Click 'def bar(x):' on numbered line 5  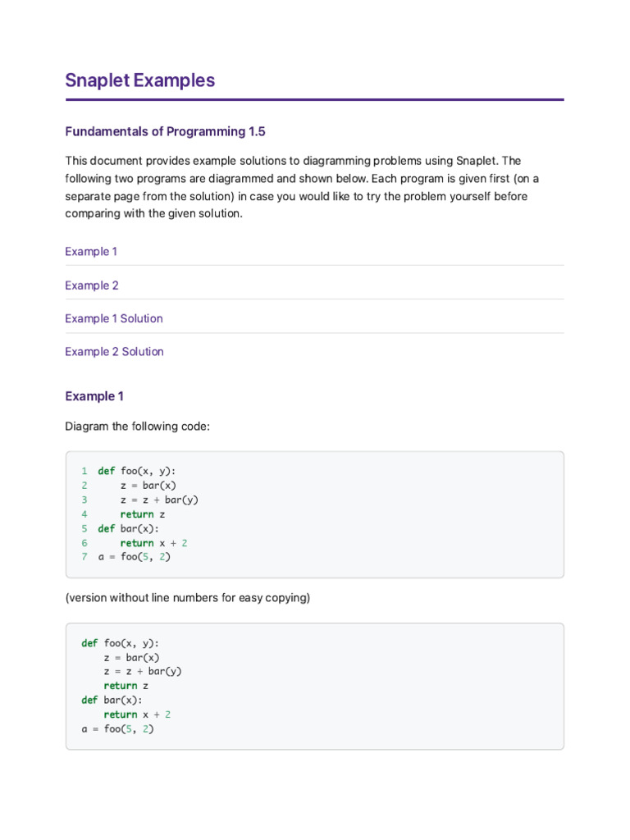pos(128,529)
